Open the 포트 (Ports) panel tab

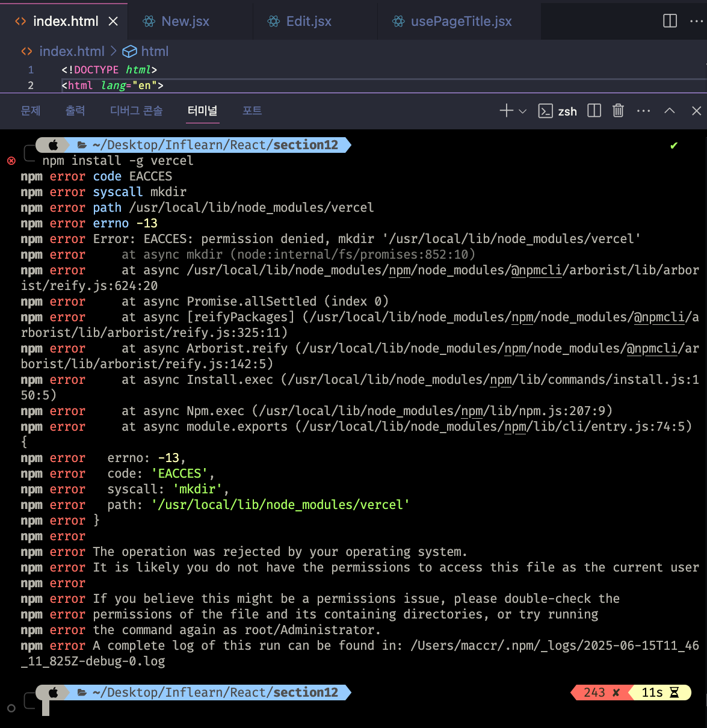click(252, 111)
